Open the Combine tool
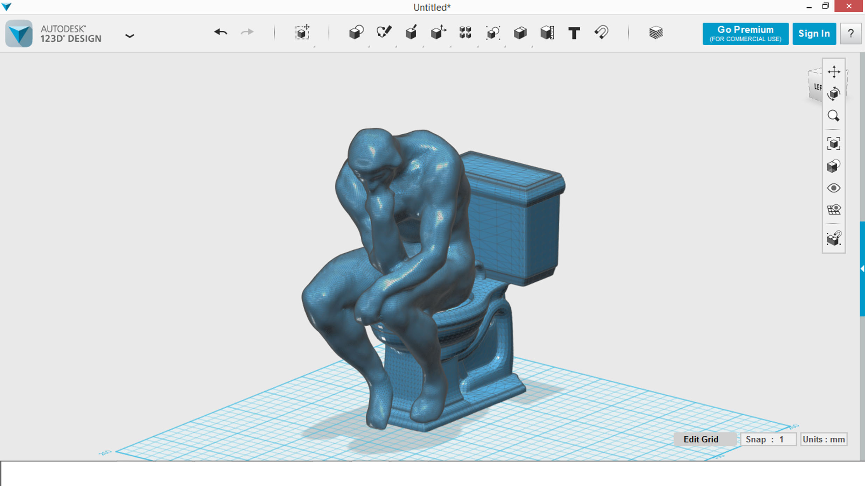The width and height of the screenshot is (868, 486). click(x=520, y=33)
